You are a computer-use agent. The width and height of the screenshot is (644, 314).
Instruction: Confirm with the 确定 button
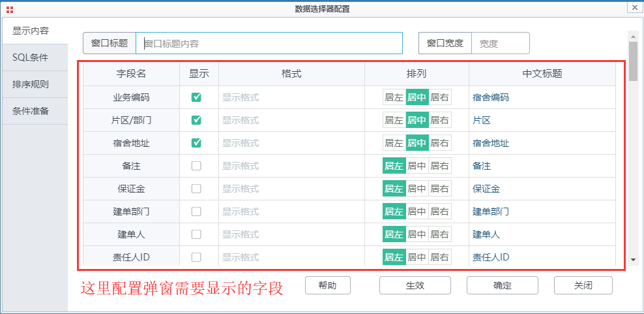click(x=502, y=285)
